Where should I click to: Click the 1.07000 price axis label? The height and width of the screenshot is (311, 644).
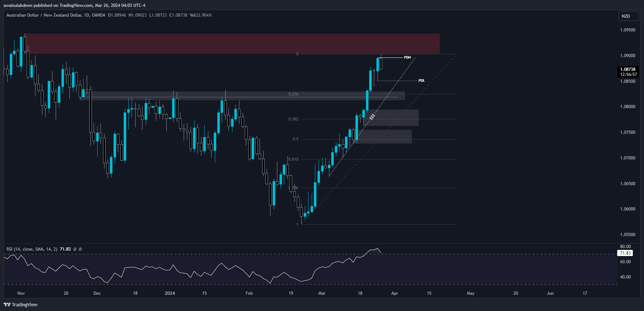pos(627,158)
